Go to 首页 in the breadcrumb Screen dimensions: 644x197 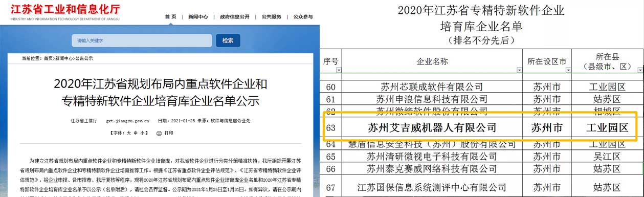[48, 58]
